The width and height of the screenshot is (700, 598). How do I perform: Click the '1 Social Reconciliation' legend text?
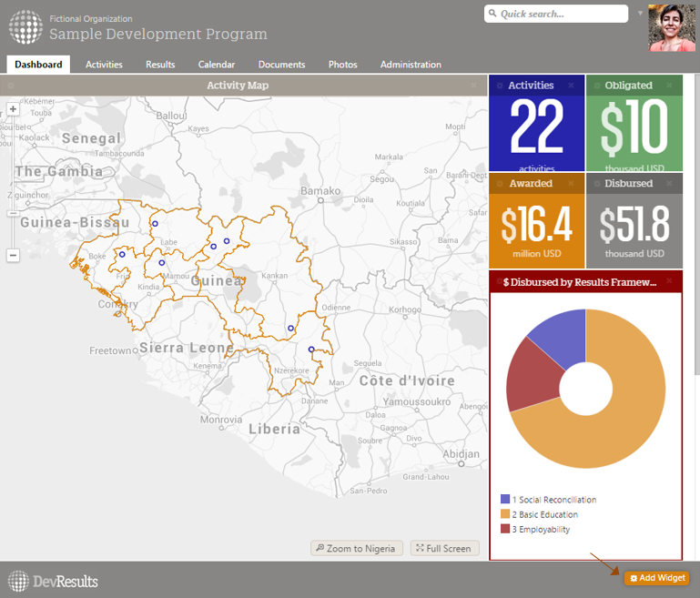click(554, 500)
